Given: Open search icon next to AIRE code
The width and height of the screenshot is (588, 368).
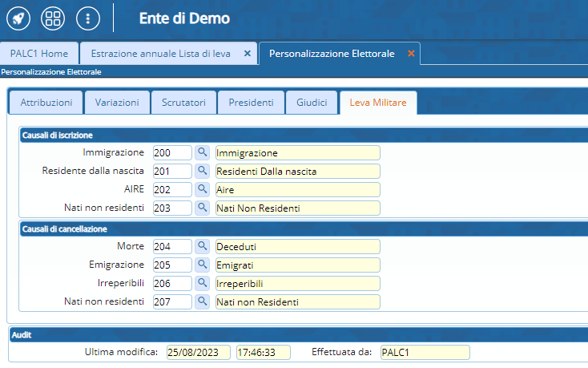Looking at the screenshot, I should (x=203, y=189).
